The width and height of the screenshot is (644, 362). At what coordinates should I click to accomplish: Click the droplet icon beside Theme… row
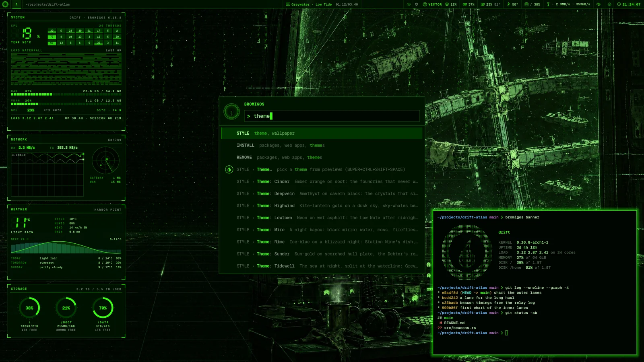click(x=229, y=169)
